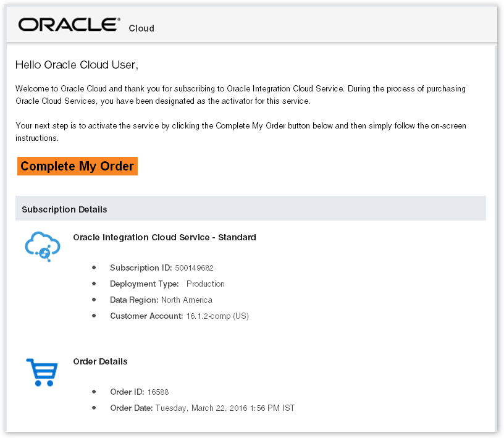Click the Hello Oracle Cloud User greeting
Screen dimensions: 504x438
pos(76,64)
